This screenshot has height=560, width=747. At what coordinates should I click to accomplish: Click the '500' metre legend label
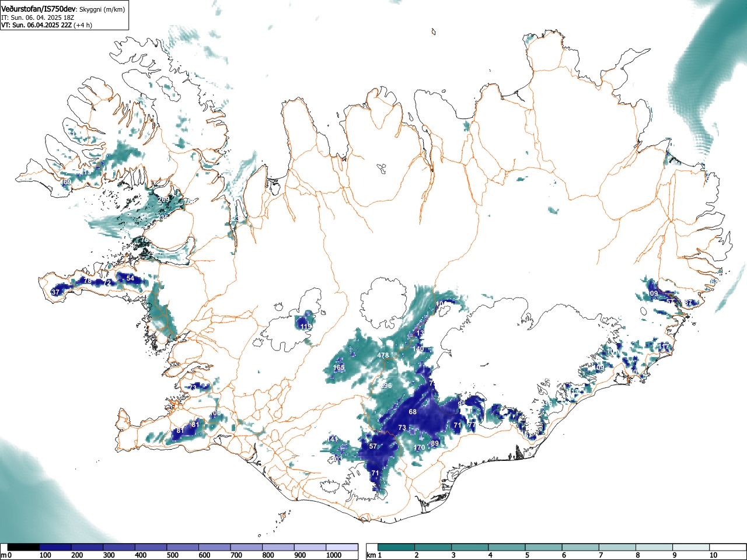tap(173, 555)
